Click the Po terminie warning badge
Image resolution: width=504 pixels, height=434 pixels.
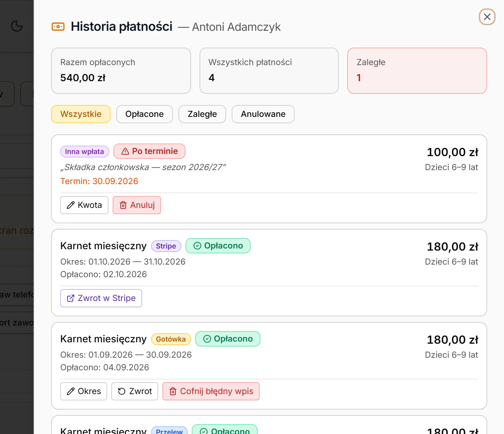(x=149, y=151)
